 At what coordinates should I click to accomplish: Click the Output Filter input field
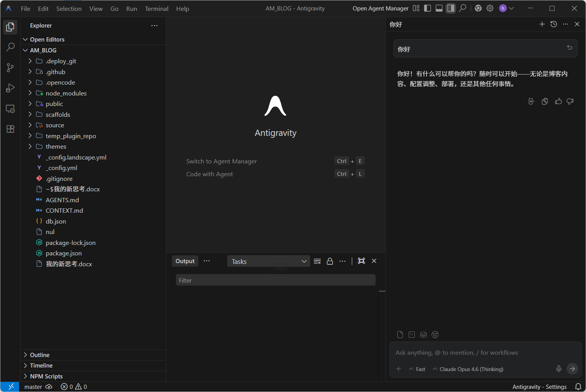coord(276,280)
